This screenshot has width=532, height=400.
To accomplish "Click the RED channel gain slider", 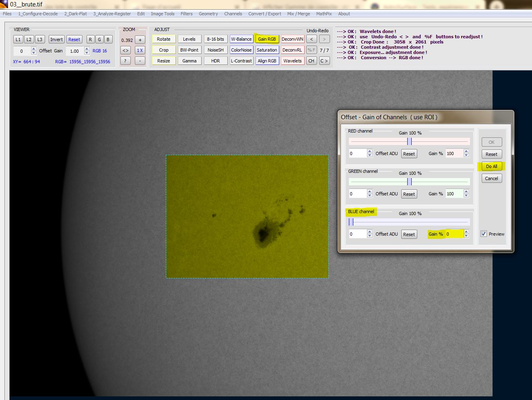I will pos(409,141).
